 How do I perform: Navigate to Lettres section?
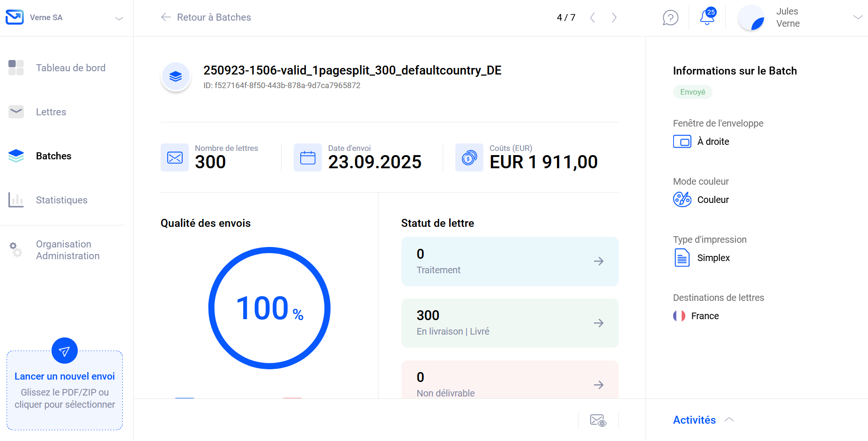coord(51,112)
